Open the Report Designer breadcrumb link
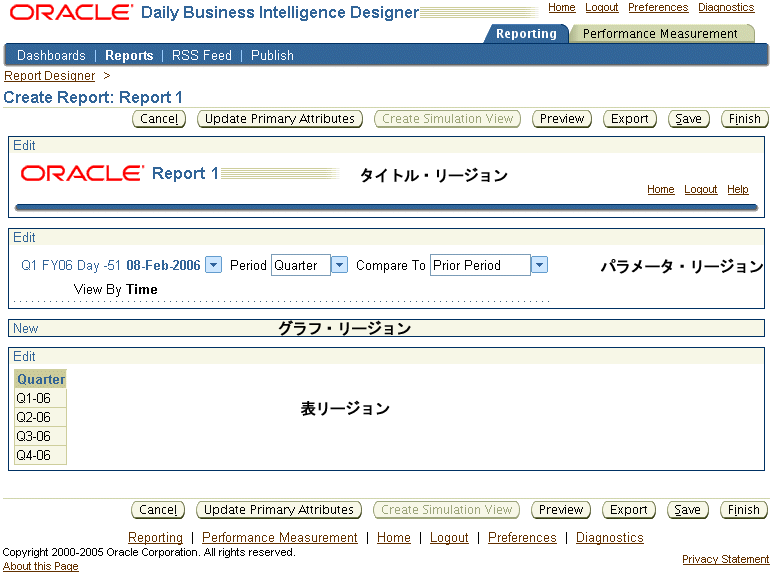Viewport: 773px width, 575px height. 49,75
